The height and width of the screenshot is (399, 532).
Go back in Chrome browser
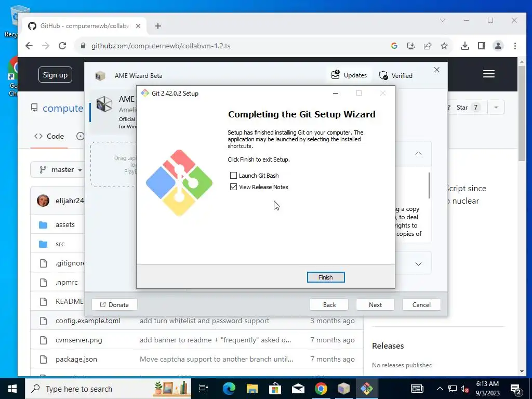(29, 46)
